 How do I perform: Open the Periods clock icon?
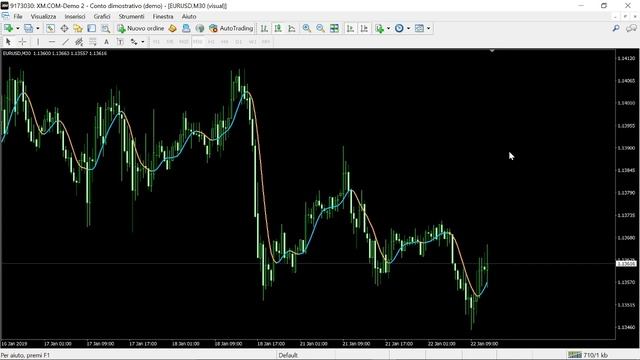point(399,28)
